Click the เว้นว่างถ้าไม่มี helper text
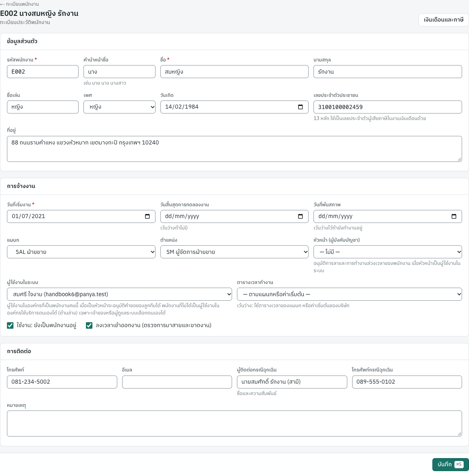Image resolution: width=469 pixels, height=476 pixels. [174, 228]
